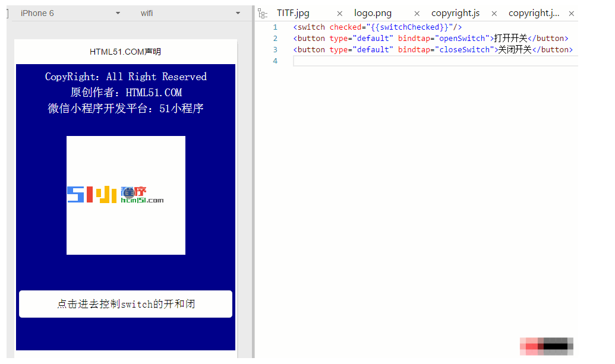Close the logo.png tab
Screen dimensions: 615x364
click(x=417, y=14)
